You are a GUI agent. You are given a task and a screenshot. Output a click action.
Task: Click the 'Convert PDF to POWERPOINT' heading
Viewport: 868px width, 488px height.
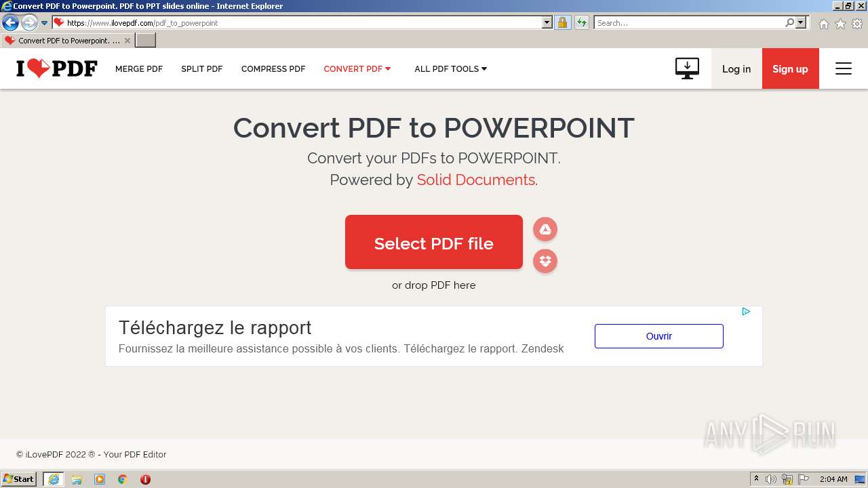(434, 128)
